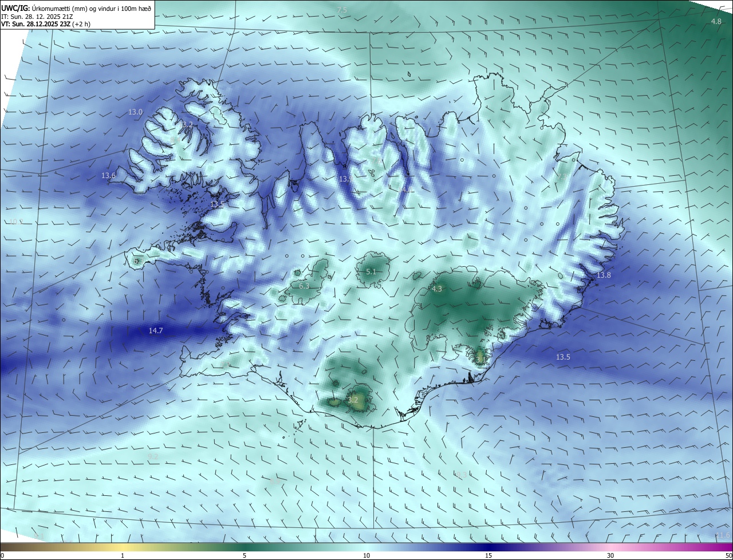This screenshot has height=560, width=733.
Task: Click the 5.1 value on the map
Action: 371,271
